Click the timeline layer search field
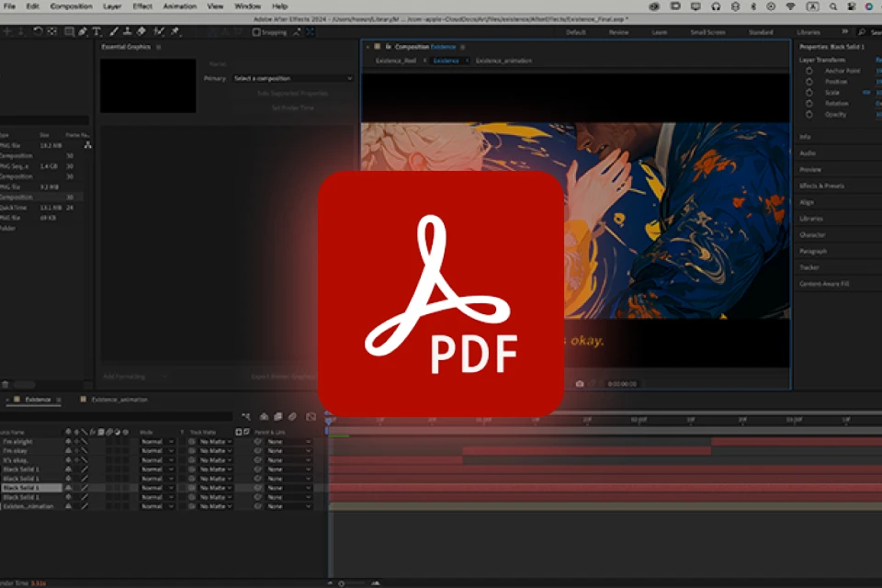The height and width of the screenshot is (588, 882). coord(116,416)
